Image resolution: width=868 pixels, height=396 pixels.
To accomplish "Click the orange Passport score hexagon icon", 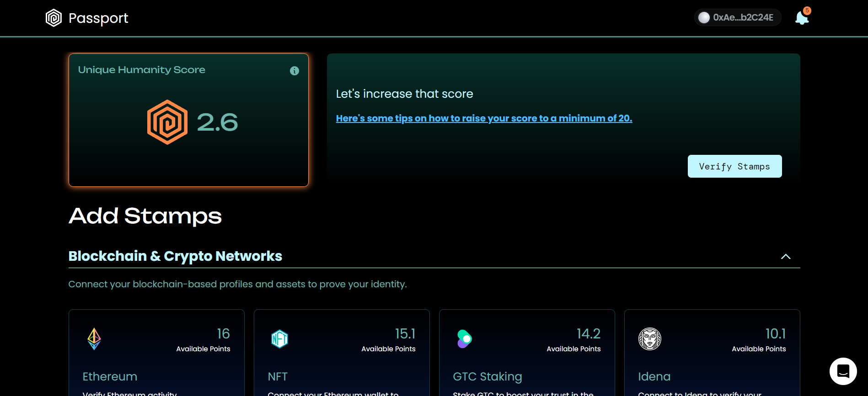I will click(167, 122).
